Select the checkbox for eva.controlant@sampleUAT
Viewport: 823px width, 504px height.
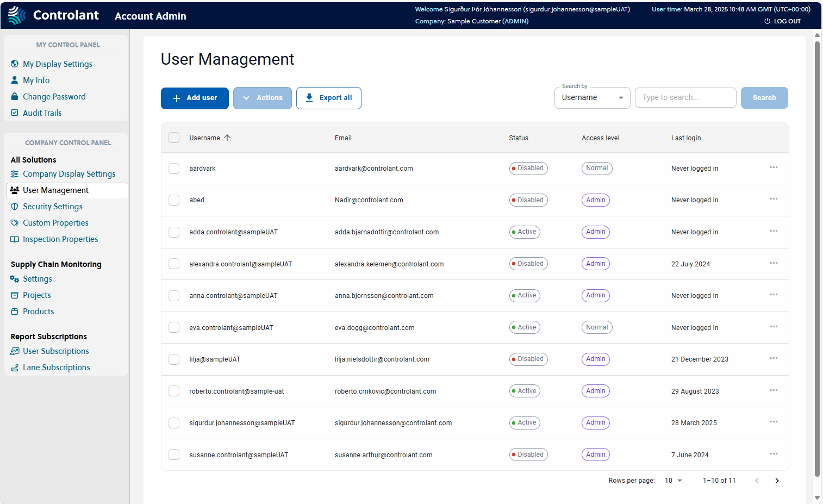(174, 327)
